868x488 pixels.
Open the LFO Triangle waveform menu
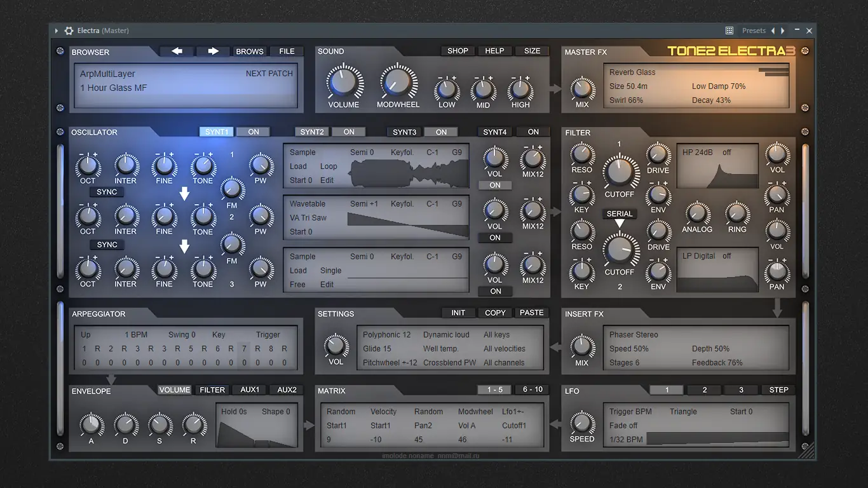pyautogui.click(x=683, y=412)
